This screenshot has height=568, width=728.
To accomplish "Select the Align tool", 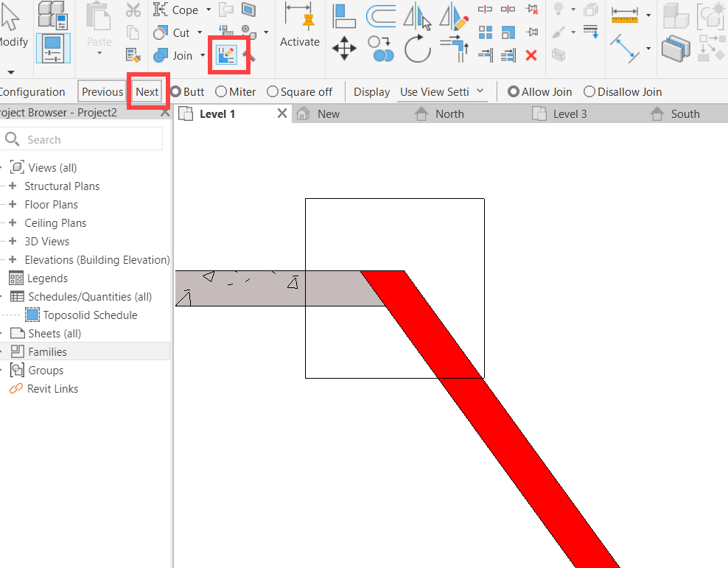I will (344, 15).
